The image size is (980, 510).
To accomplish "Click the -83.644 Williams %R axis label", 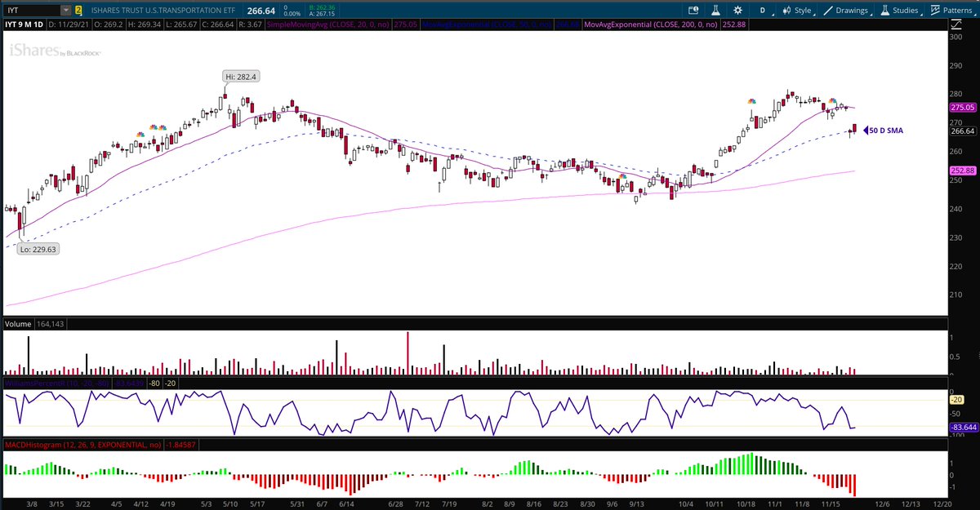I will (x=963, y=427).
